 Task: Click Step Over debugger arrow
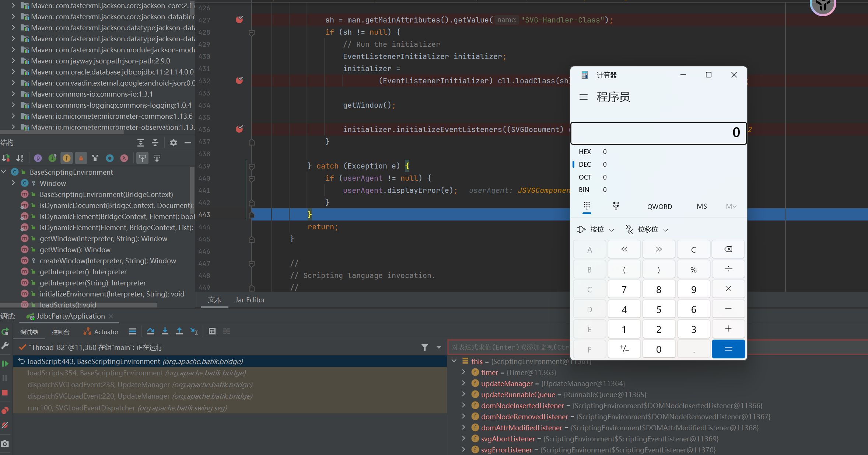tap(151, 331)
